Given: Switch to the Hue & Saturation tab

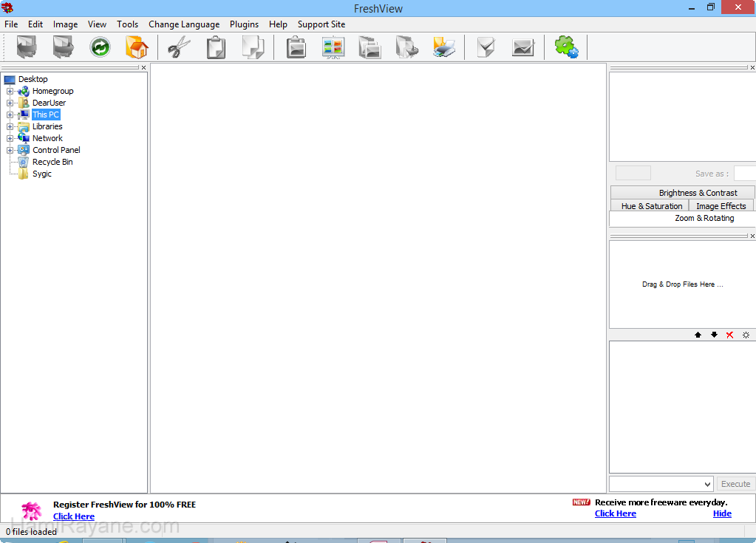Looking at the screenshot, I should click(651, 206).
